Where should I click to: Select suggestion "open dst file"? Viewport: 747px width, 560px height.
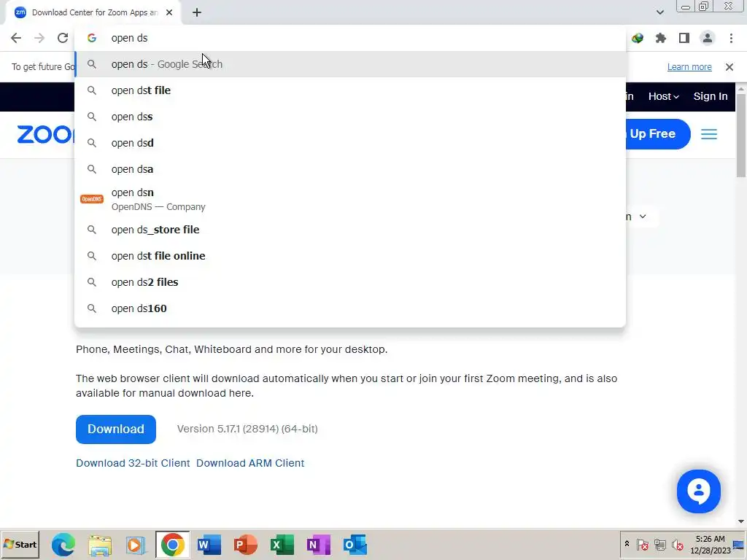point(350,90)
